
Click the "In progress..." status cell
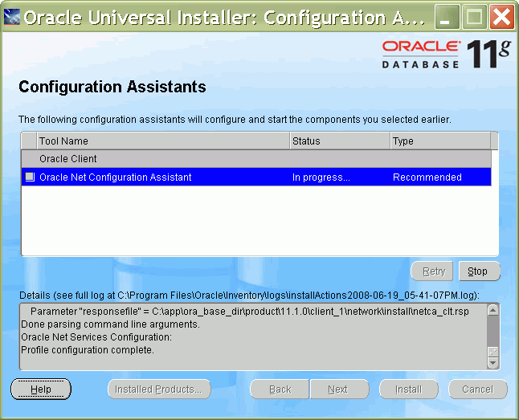click(x=321, y=177)
